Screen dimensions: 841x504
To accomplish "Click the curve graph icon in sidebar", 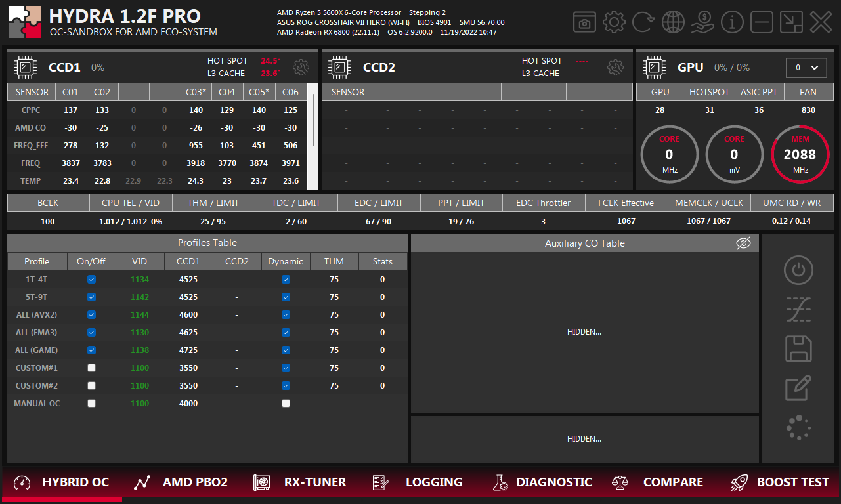I will (798, 309).
